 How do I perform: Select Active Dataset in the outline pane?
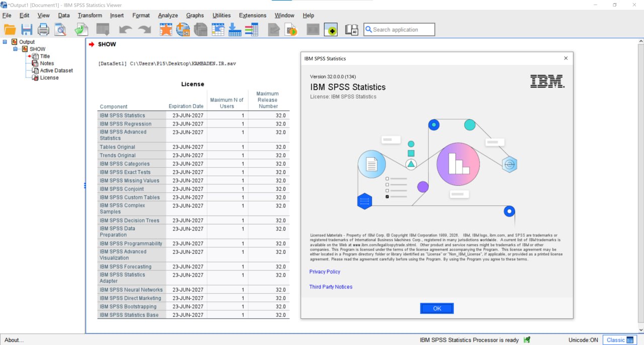pos(56,71)
